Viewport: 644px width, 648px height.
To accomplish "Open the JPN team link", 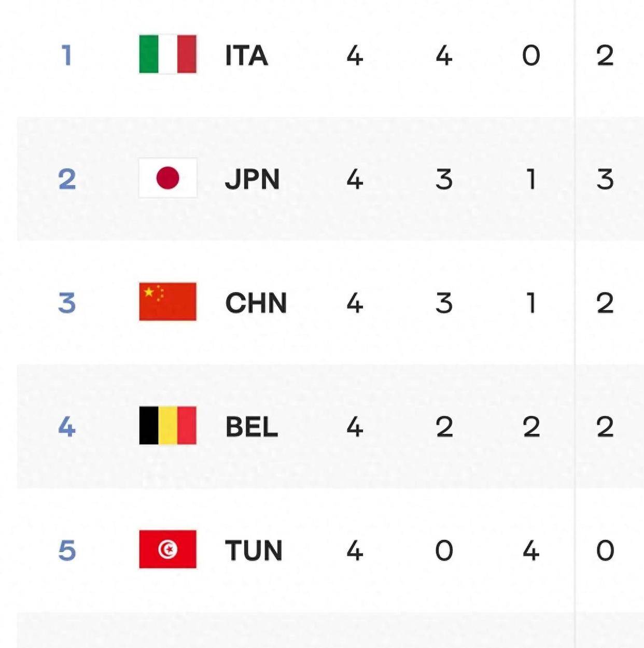I will pos(252,179).
